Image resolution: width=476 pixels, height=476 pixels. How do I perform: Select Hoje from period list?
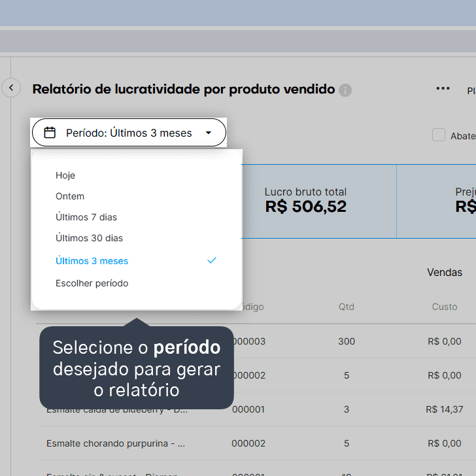pos(65,175)
